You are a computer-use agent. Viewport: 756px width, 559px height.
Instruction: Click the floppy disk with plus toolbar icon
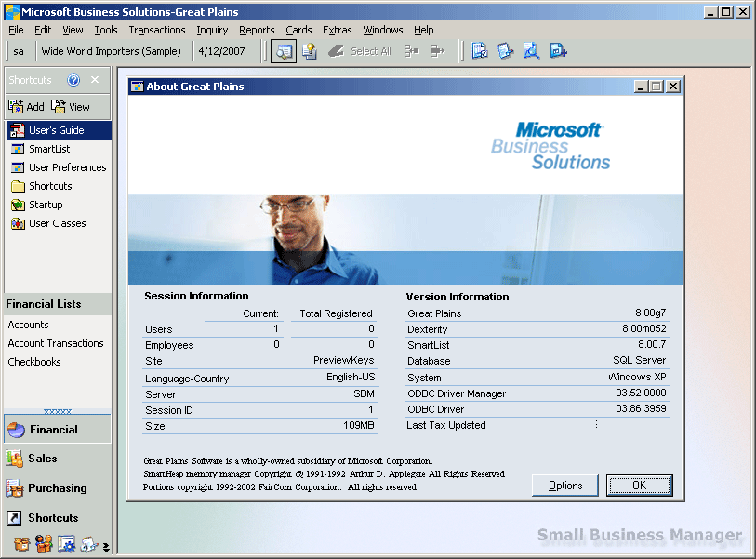(x=558, y=50)
